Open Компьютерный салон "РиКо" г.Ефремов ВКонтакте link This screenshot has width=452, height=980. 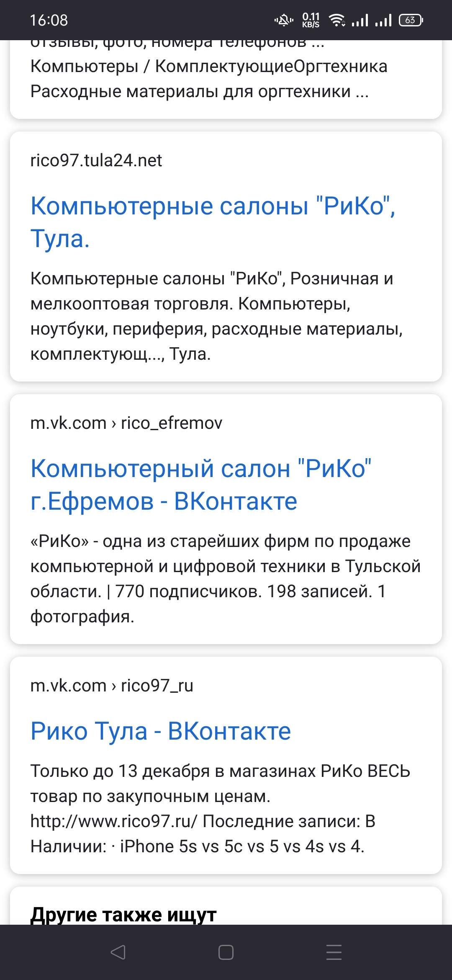(x=201, y=485)
